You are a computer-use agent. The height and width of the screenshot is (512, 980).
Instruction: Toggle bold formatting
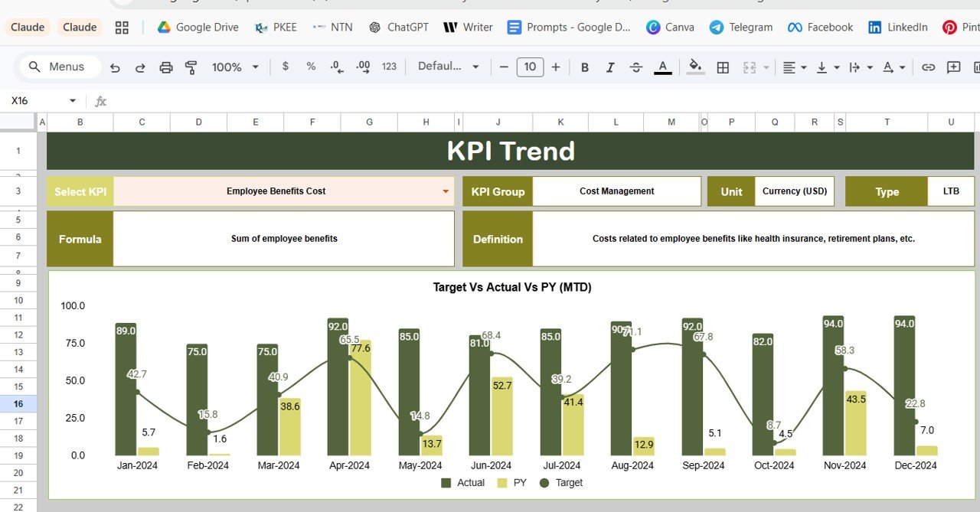tap(585, 67)
